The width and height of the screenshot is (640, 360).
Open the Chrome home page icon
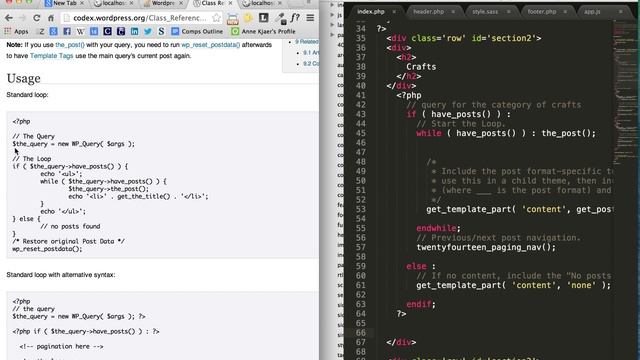[51, 18]
